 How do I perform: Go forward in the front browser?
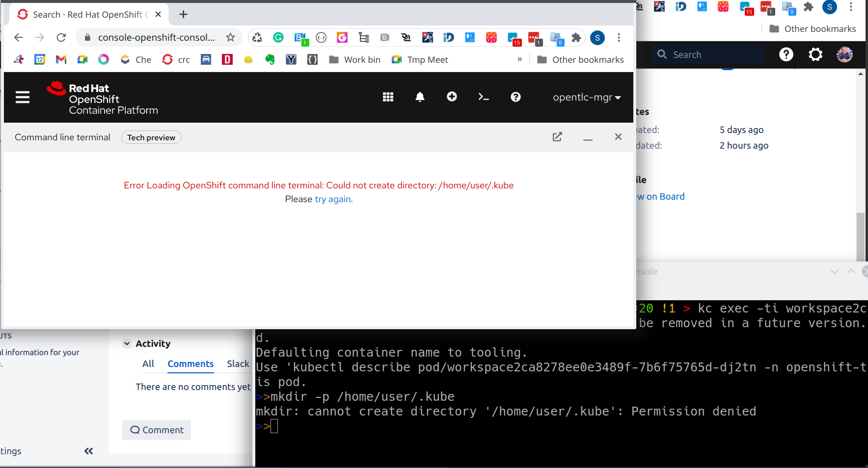[40, 37]
